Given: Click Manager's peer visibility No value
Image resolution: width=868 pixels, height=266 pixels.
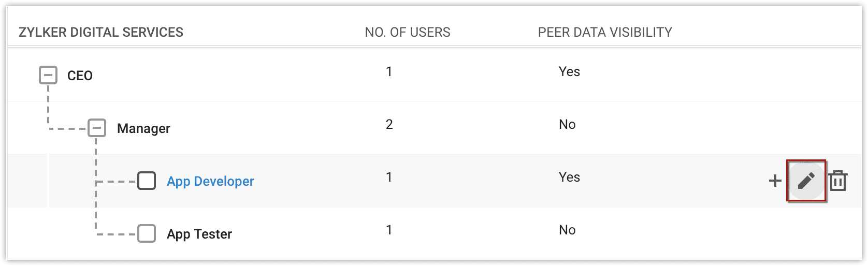Looking at the screenshot, I should tap(567, 124).
